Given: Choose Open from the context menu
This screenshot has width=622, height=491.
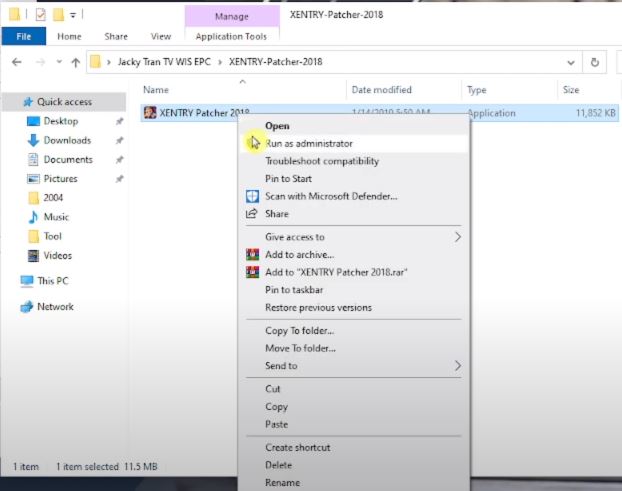Looking at the screenshot, I should click(x=353, y=126).
